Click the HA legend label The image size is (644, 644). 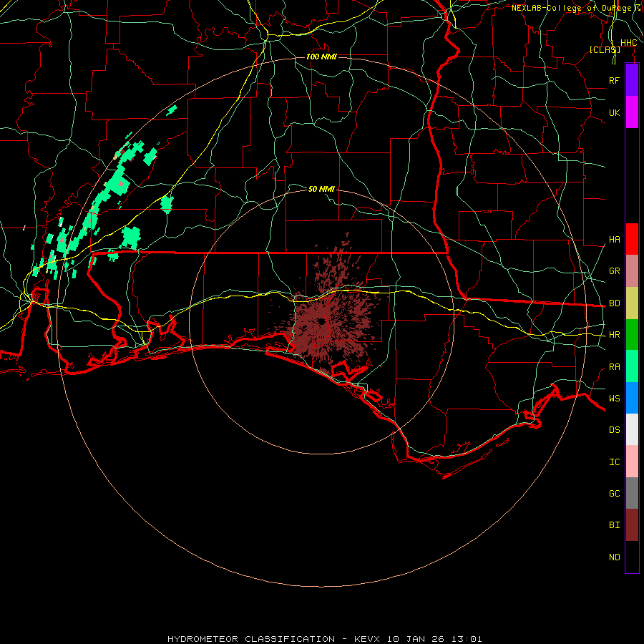(614, 240)
